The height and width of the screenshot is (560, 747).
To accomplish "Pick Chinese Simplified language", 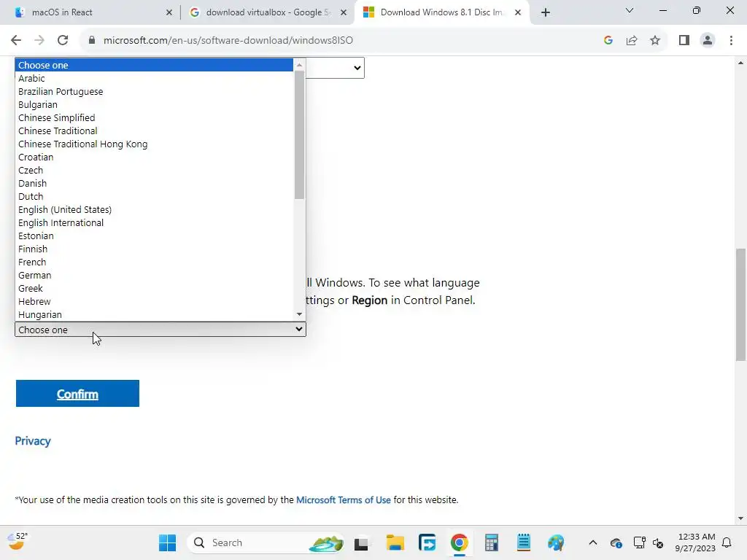I will (154, 117).
